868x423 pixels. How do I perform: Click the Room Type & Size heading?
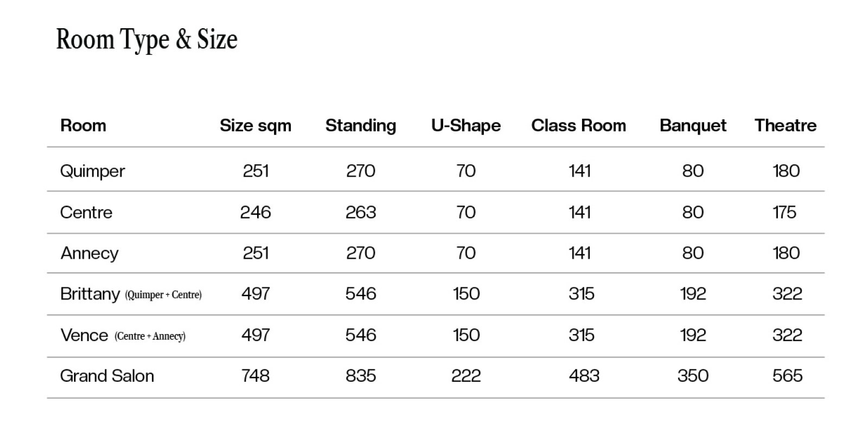coord(146,40)
